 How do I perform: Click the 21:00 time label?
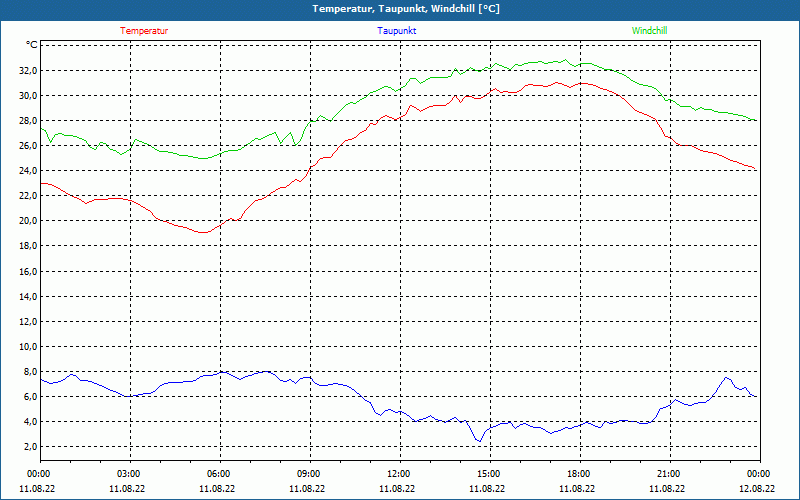pyautogui.click(x=670, y=474)
